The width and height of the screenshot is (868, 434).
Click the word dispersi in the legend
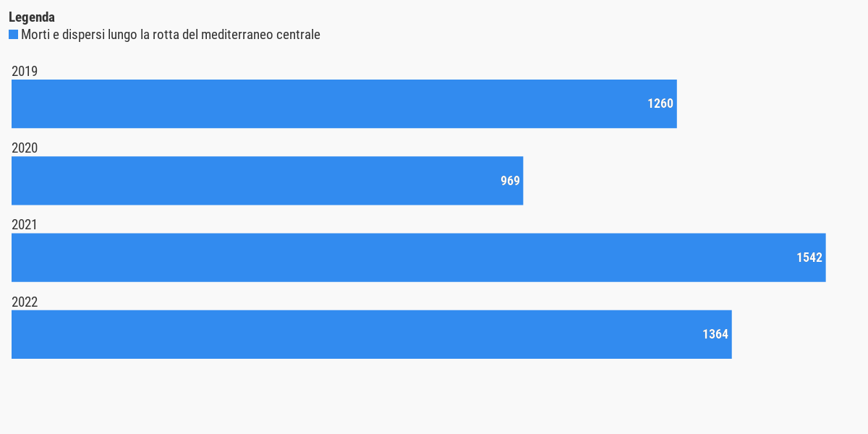83,35
